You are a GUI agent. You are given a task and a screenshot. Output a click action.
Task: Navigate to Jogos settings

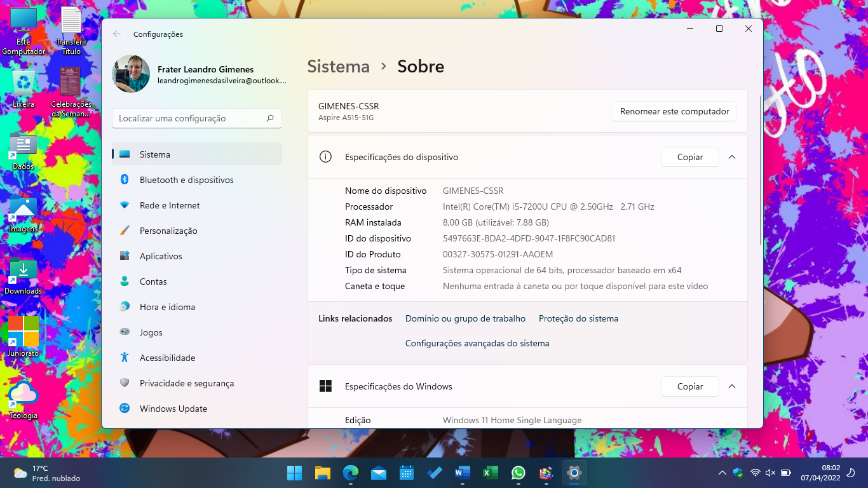(197, 332)
